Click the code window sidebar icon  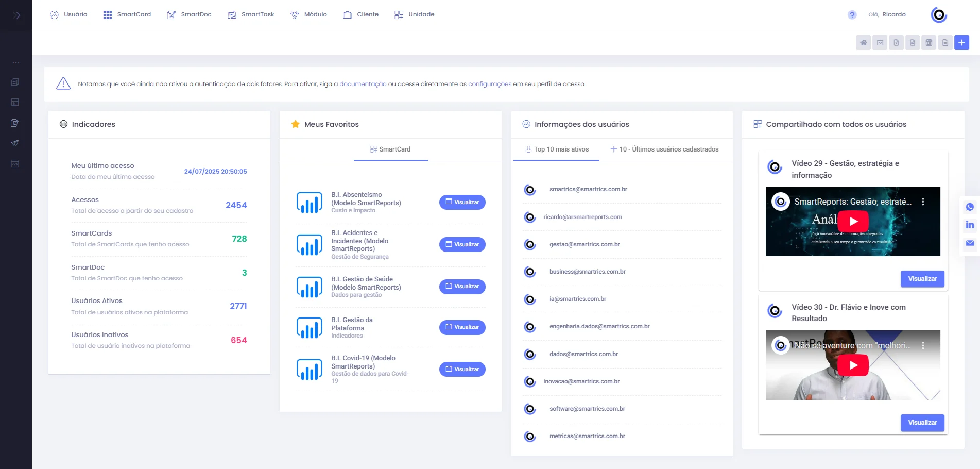click(x=15, y=164)
